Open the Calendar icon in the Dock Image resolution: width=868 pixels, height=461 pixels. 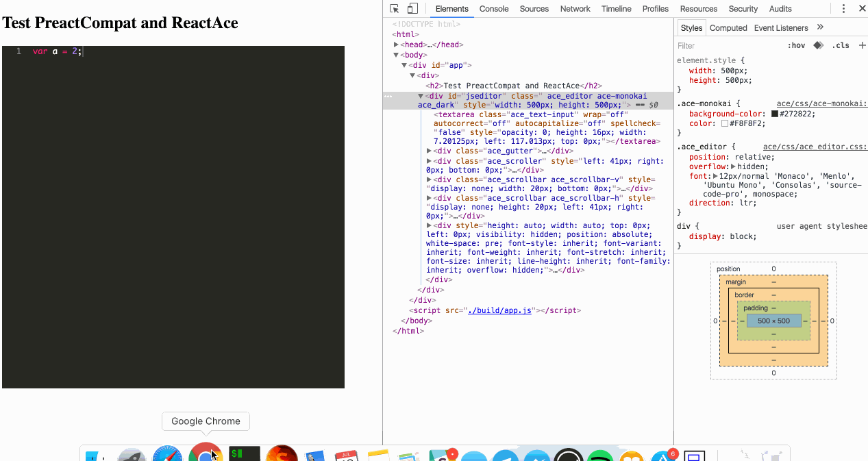click(348, 456)
